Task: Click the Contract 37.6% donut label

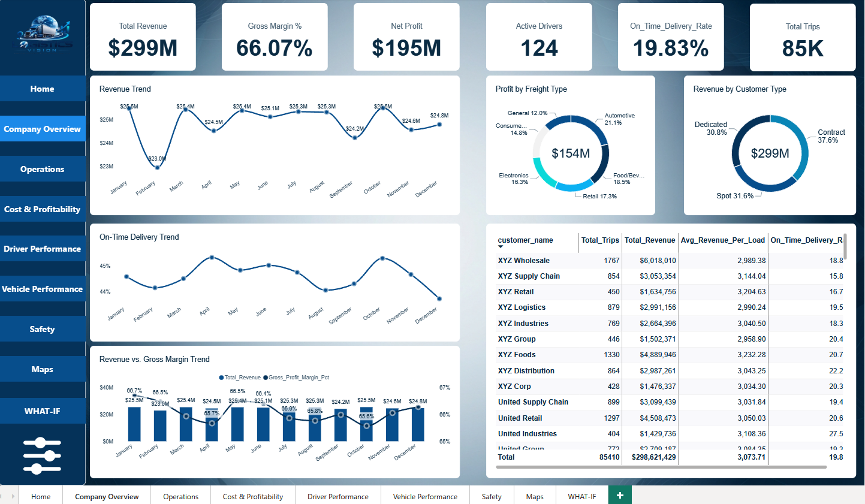Action: (831, 136)
